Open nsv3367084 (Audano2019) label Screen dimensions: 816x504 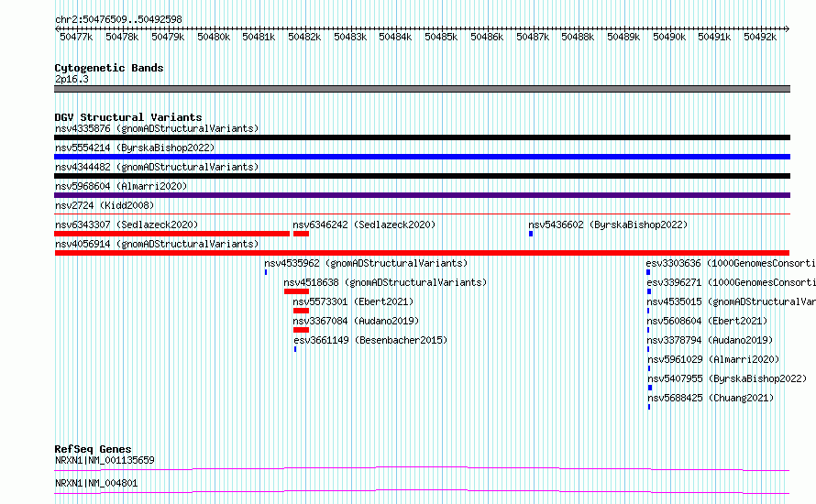[x=356, y=321]
